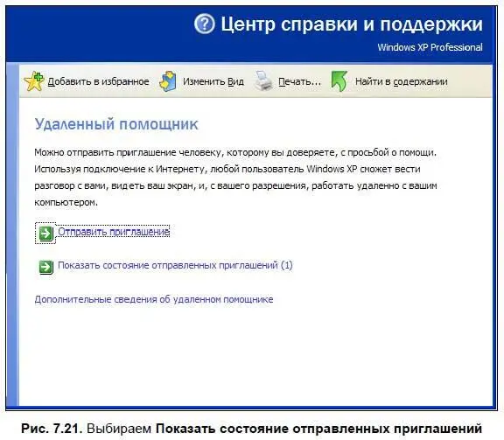Click the question mark Help Center icon
504x440 pixels.
coord(205,24)
